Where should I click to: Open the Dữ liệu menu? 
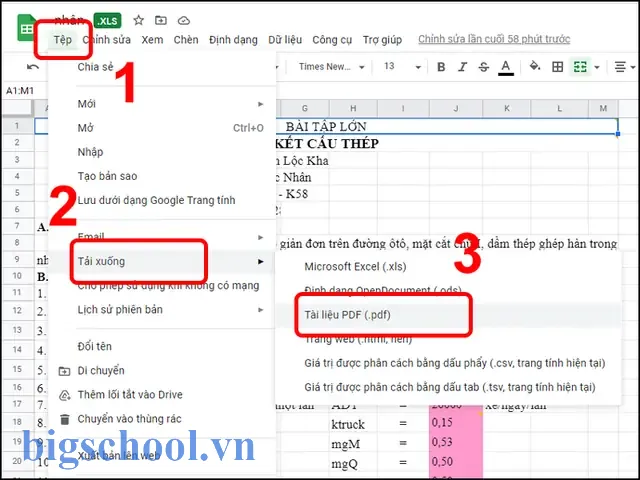(285, 40)
